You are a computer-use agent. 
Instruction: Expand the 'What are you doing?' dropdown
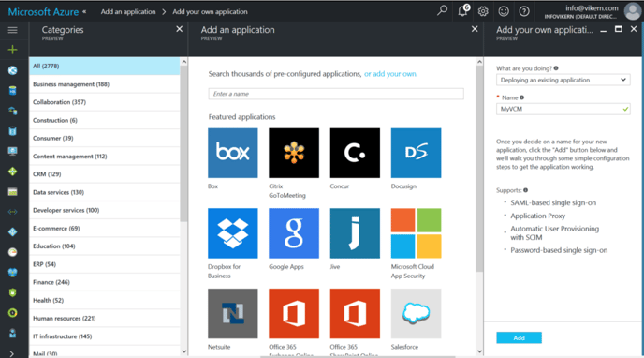pos(563,80)
